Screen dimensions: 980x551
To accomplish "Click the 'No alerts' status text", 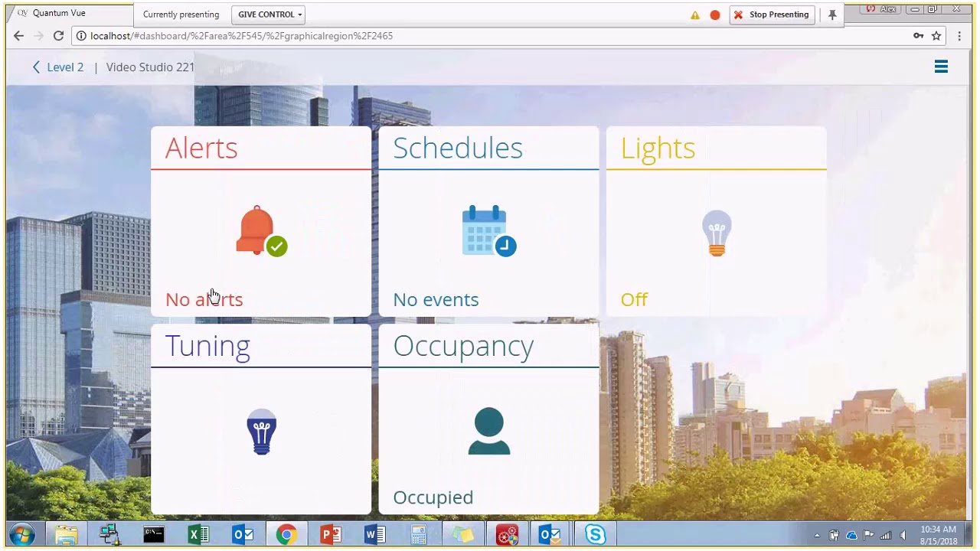I will (x=204, y=299).
